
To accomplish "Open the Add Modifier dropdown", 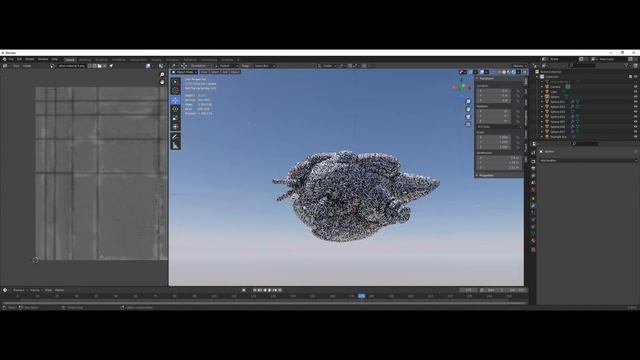I will click(x=588, y=160).
